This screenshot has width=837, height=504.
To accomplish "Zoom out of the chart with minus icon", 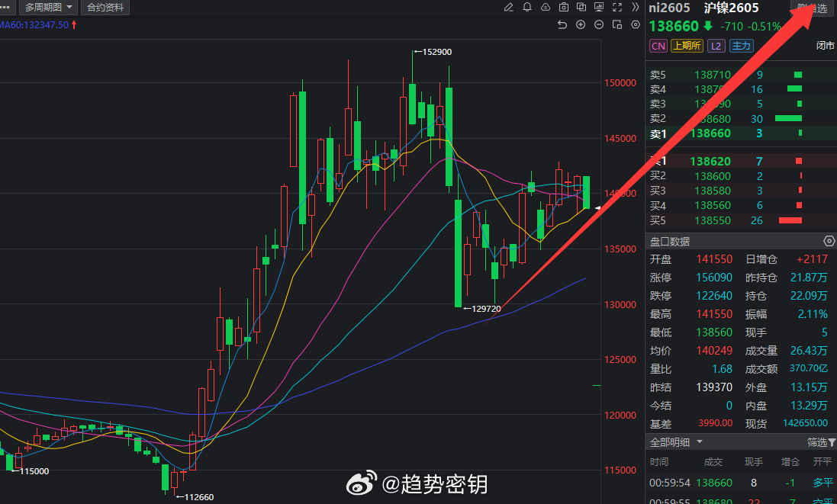I will 598,24.
